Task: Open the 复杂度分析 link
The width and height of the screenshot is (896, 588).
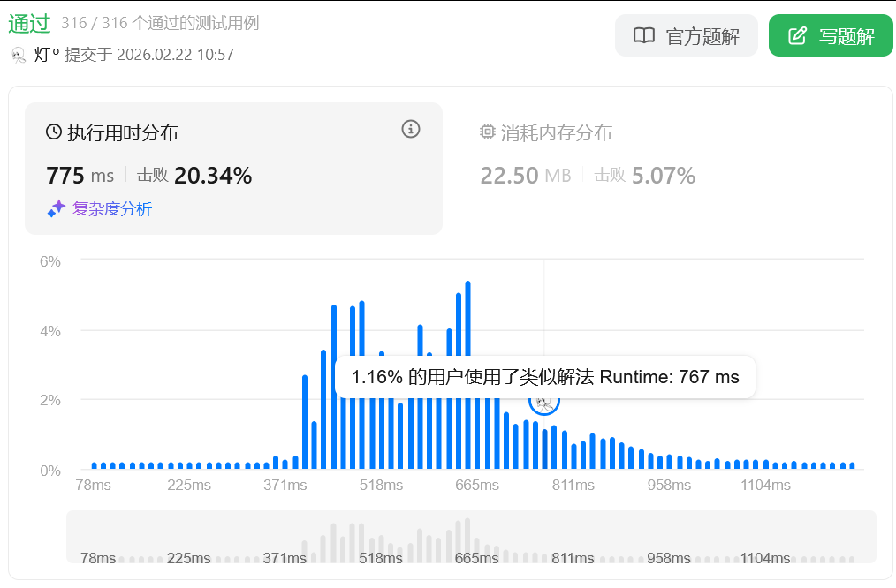Action: [x=111, y=209]
